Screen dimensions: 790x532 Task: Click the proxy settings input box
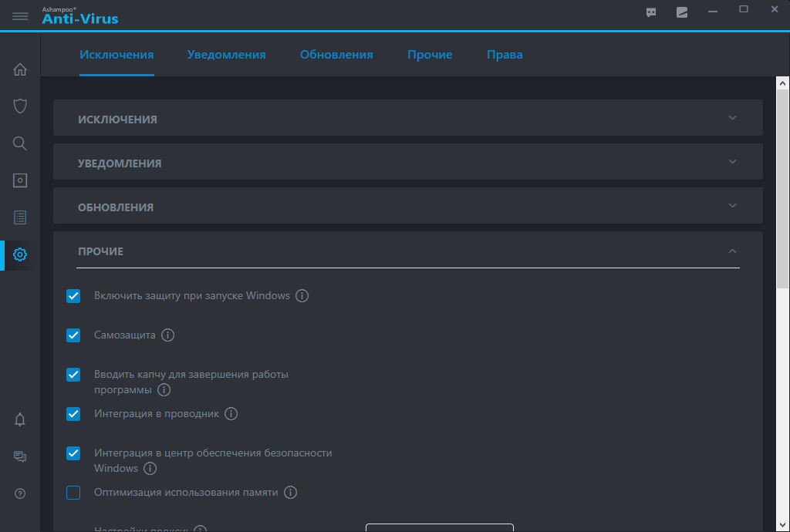[439, 527]
